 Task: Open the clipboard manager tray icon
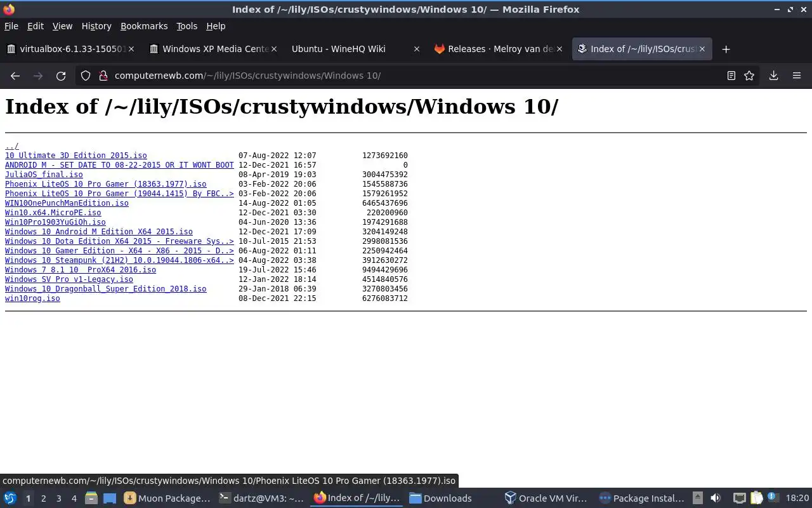pyautogui.click(x=756, y=498)
